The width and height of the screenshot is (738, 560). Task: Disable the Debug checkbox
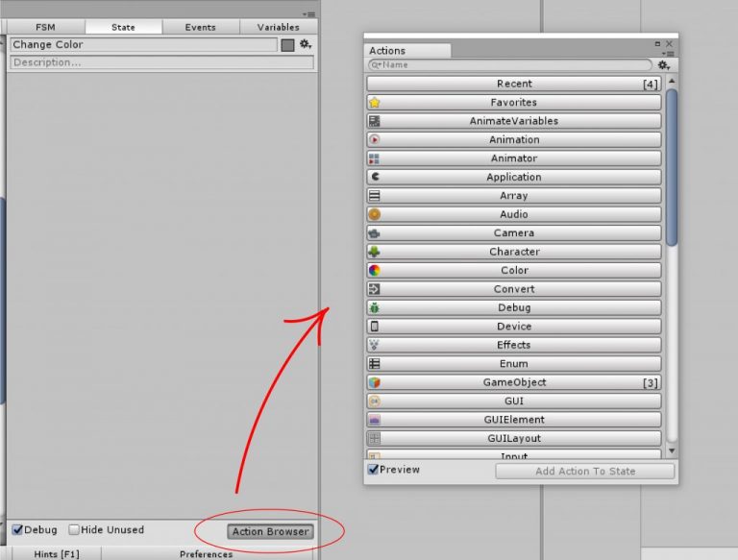tap(17, 530)
